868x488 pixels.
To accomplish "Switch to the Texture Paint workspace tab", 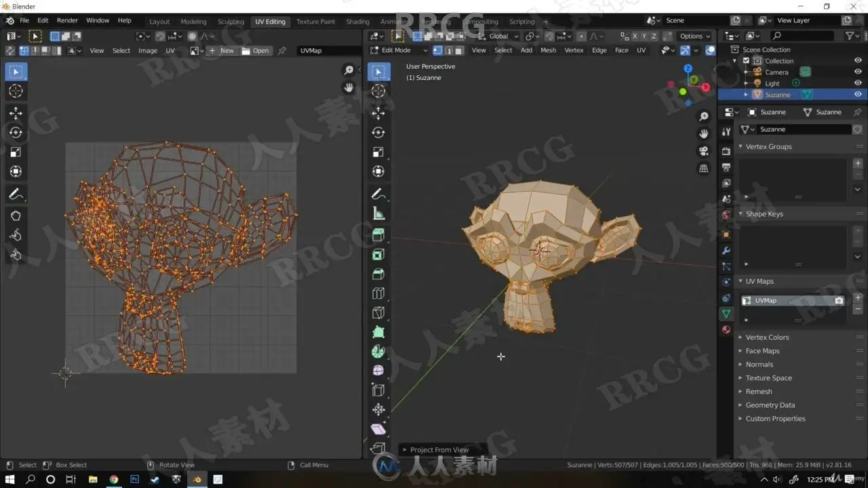I will coord(315,22).
